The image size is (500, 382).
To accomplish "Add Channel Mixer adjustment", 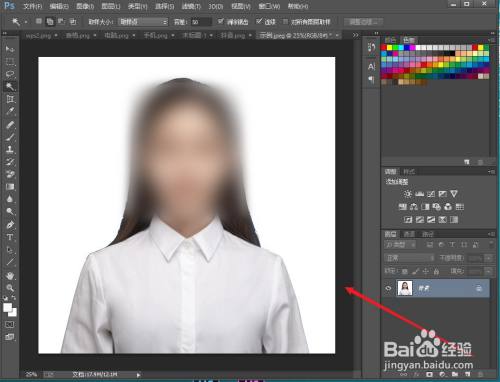I will click(x=448, y=207).
